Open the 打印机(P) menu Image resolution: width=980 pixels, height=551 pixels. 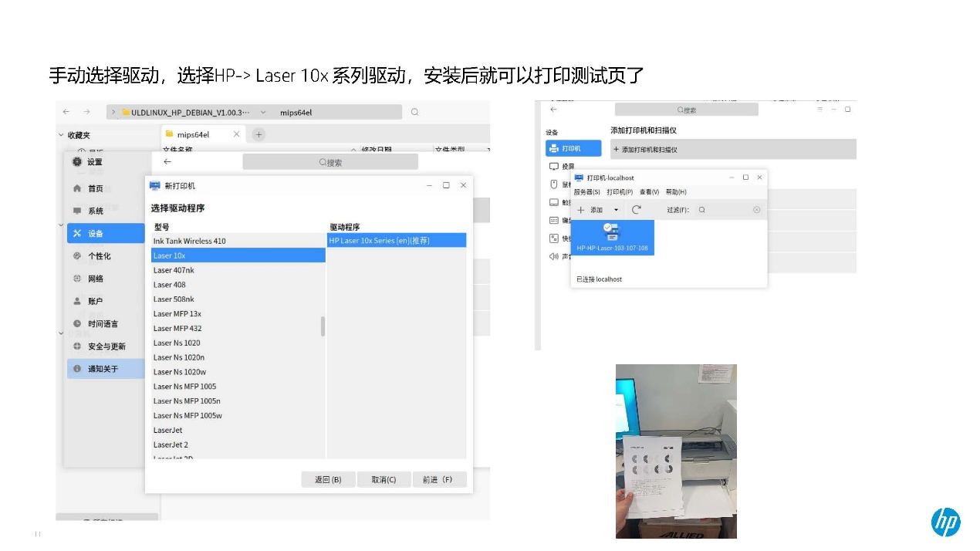(x=620, y=192)
